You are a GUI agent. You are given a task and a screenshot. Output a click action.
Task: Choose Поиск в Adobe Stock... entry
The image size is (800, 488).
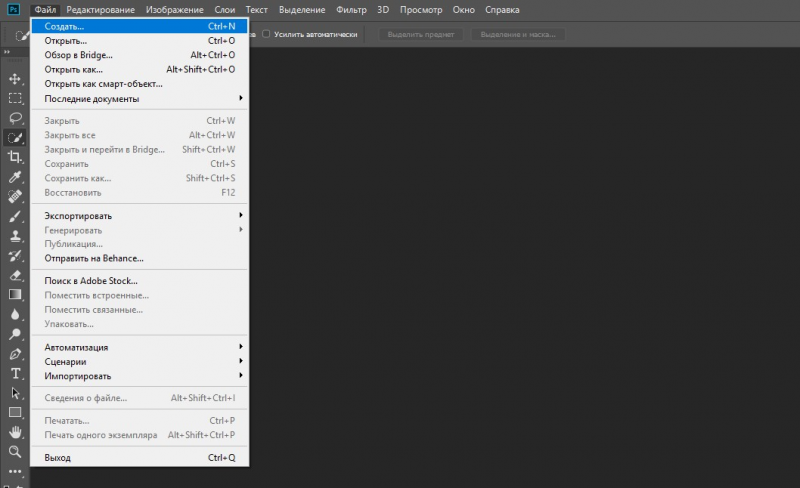click(139, 281)
